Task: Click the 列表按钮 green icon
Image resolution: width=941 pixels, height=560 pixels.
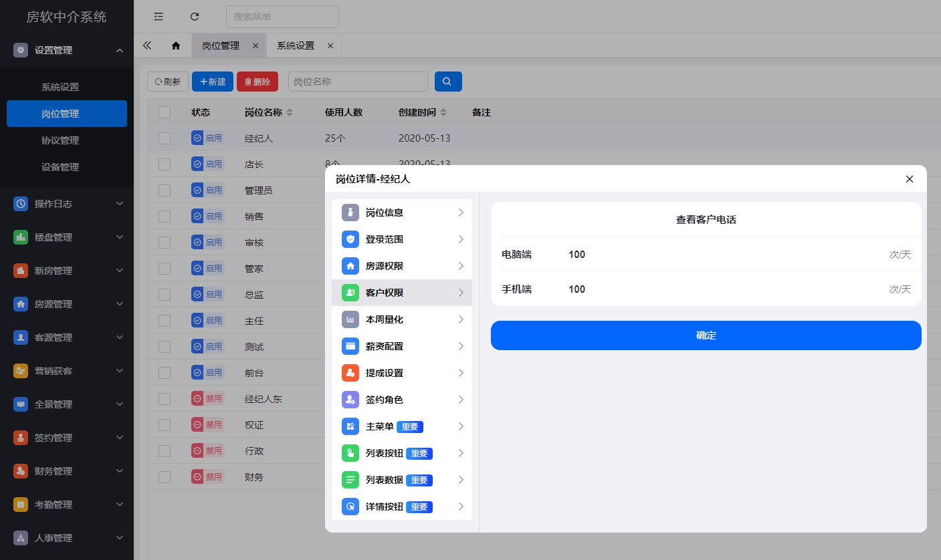Action: pos(350,453)
